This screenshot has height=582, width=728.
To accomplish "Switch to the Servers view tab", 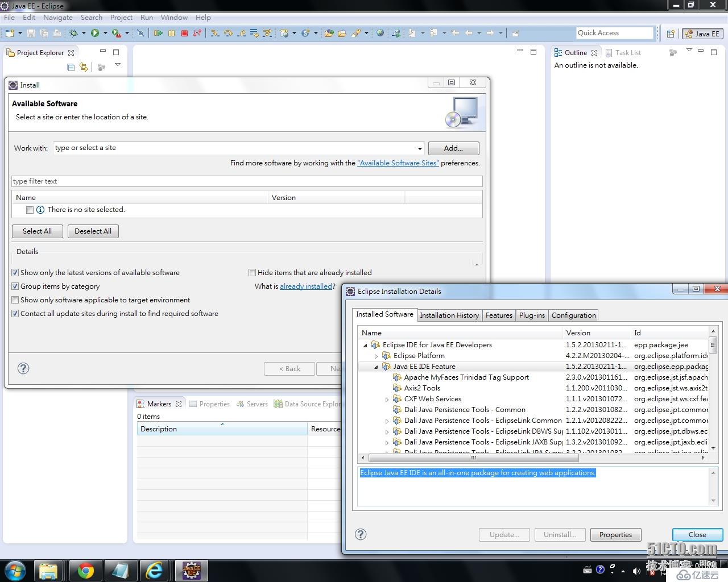I will 252,404.
